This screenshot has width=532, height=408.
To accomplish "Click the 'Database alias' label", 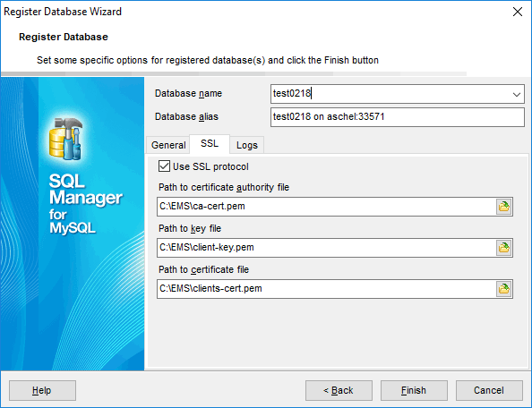I will click(x=186, y=117).
